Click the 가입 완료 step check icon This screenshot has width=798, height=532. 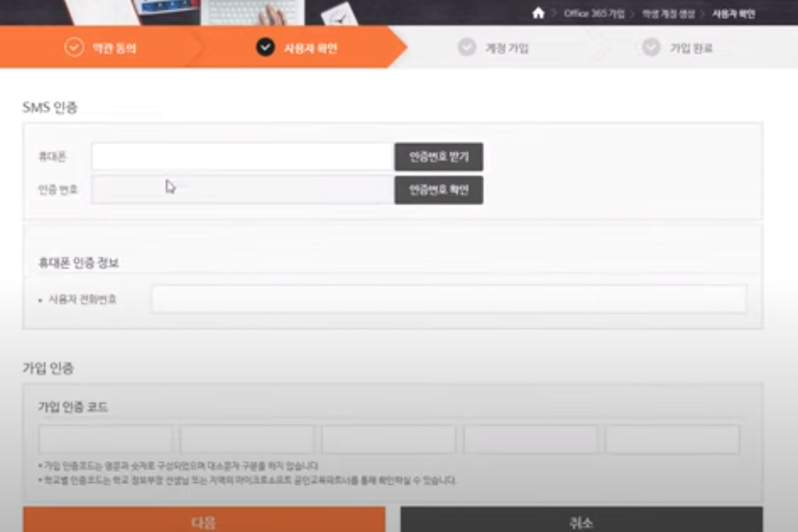(651, 47)
